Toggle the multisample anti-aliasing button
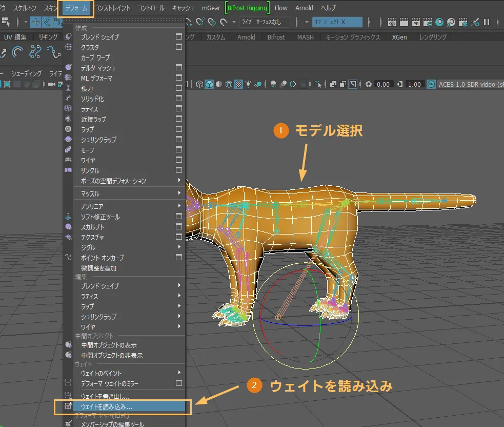The width and height of the screenshot is (504, 427). pos(293,84)
